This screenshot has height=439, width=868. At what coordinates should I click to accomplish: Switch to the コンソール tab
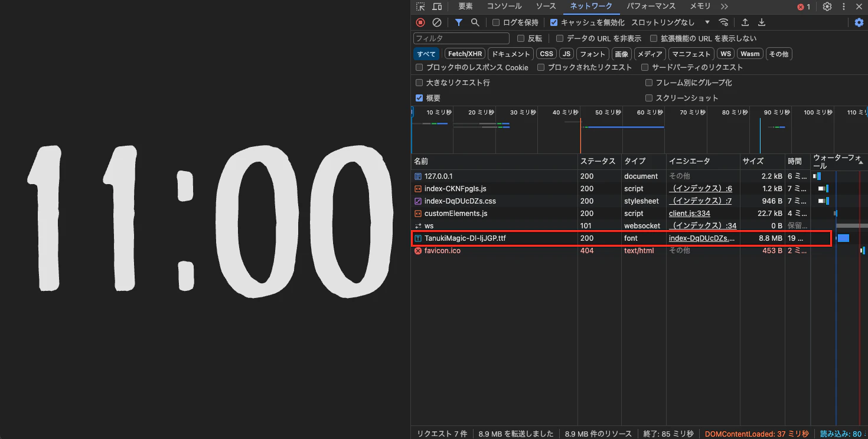click(504, 6)
